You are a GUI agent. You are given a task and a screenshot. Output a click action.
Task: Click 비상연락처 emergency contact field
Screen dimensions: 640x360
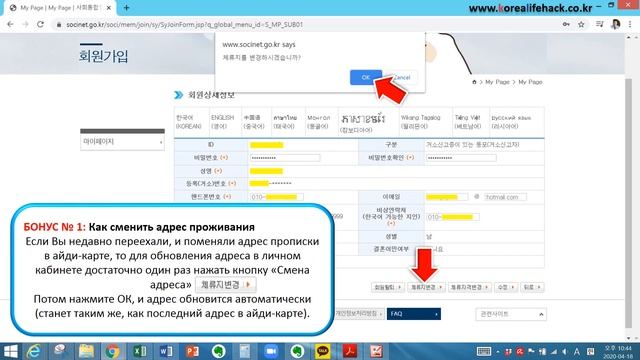452,217
